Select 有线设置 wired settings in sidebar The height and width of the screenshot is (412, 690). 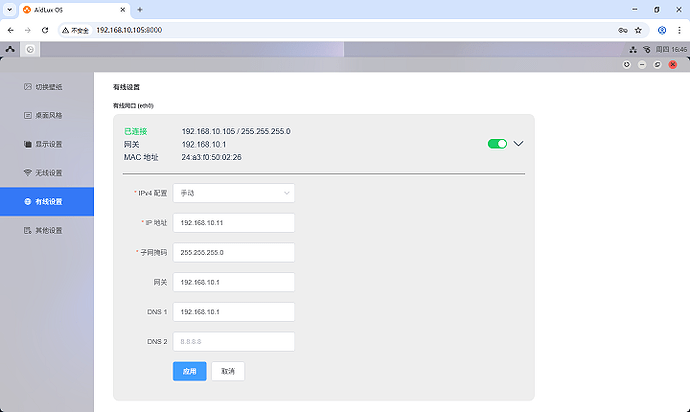(x=47, y=202)
